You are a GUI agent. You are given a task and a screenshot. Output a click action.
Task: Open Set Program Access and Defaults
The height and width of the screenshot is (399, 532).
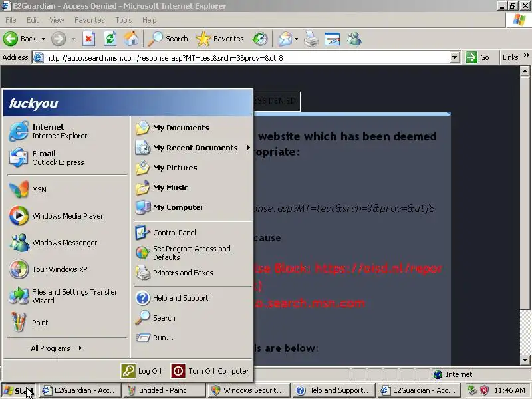click(x=193, y=253)
